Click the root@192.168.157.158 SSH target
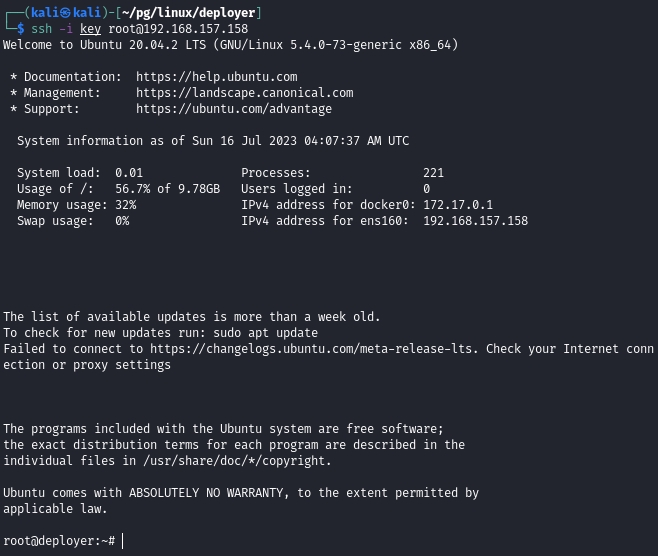 178,29
